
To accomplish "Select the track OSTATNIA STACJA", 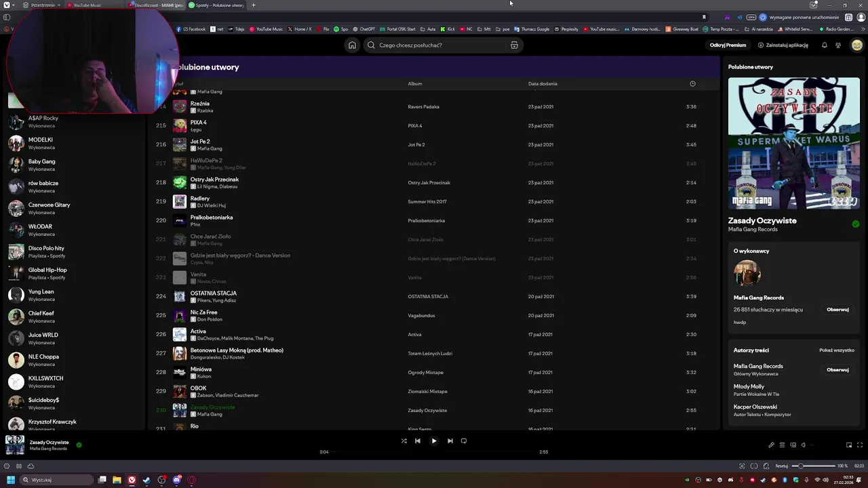I will click(214, 293).
